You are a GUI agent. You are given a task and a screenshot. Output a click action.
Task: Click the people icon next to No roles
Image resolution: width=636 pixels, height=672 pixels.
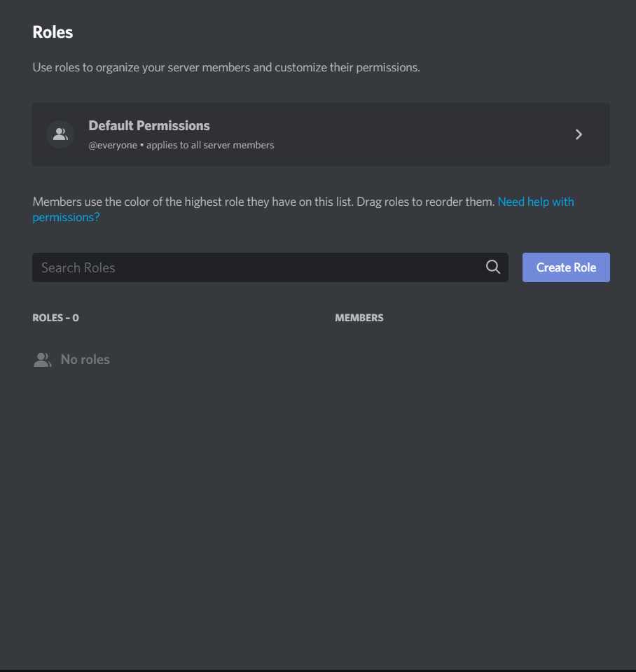click(x=42, y=360)
